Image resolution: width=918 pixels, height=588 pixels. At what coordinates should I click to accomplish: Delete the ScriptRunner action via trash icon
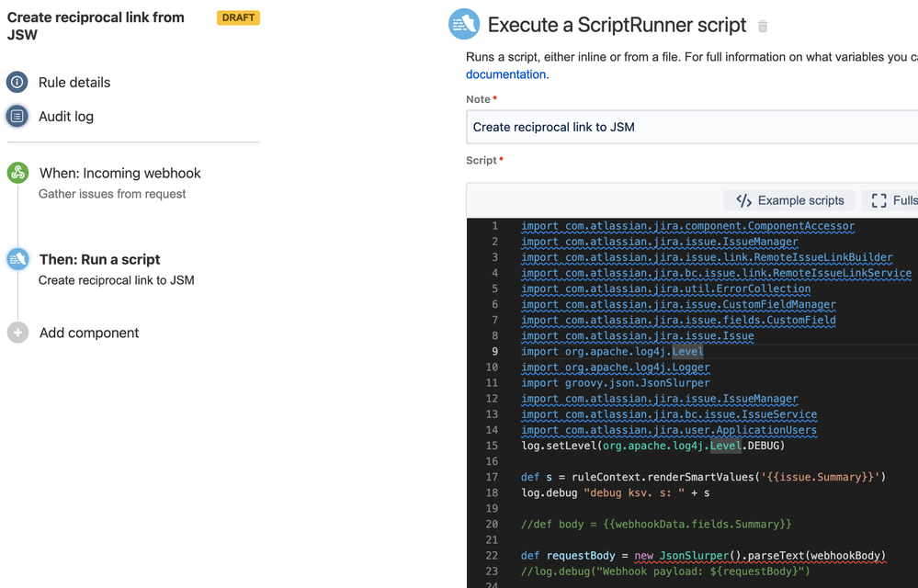(x=763, y=27)
